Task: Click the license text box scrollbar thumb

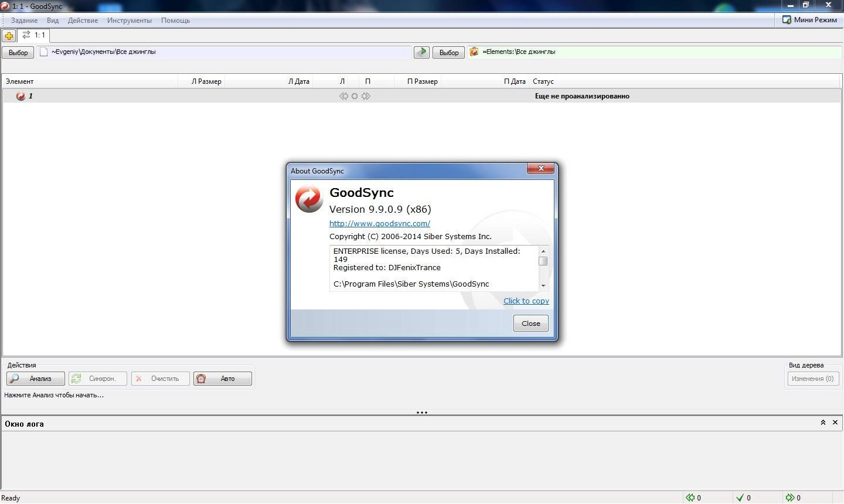Action: pyautogui.click(x=543, y=261)
